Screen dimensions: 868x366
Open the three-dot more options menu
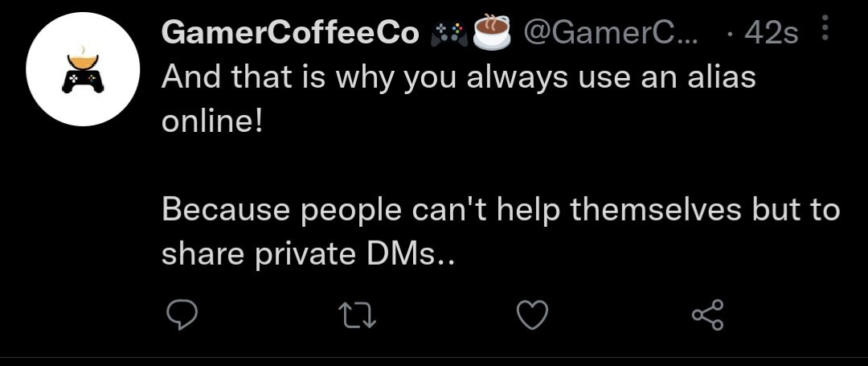coord(823,32)
